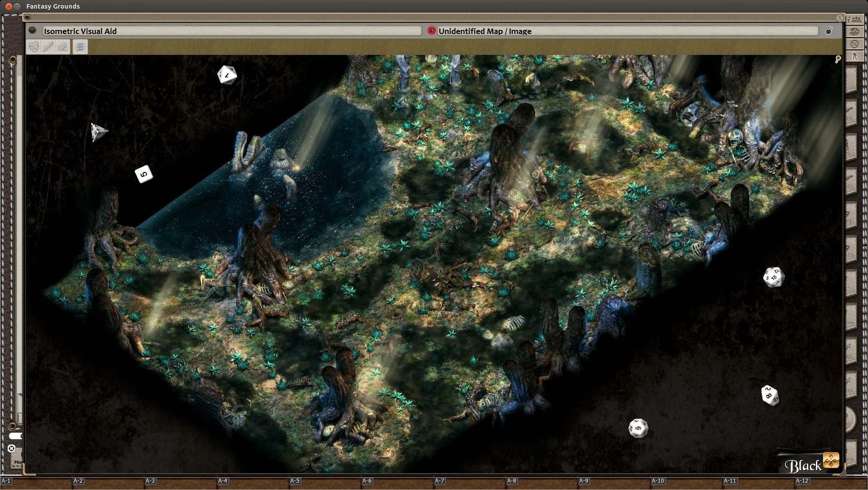Pick up the d20 die on the right of the map
Screen dimensions: 868x490
[x=774, y=278]
